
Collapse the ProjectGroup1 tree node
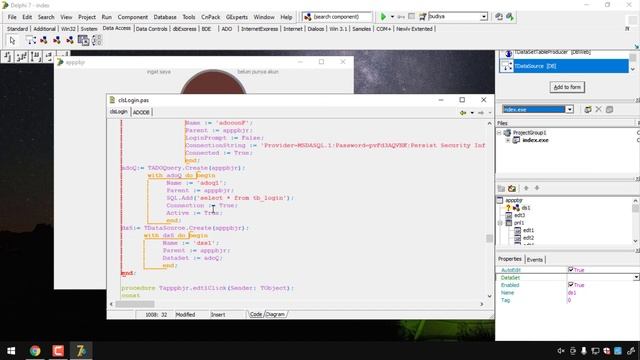coord(499,133)
